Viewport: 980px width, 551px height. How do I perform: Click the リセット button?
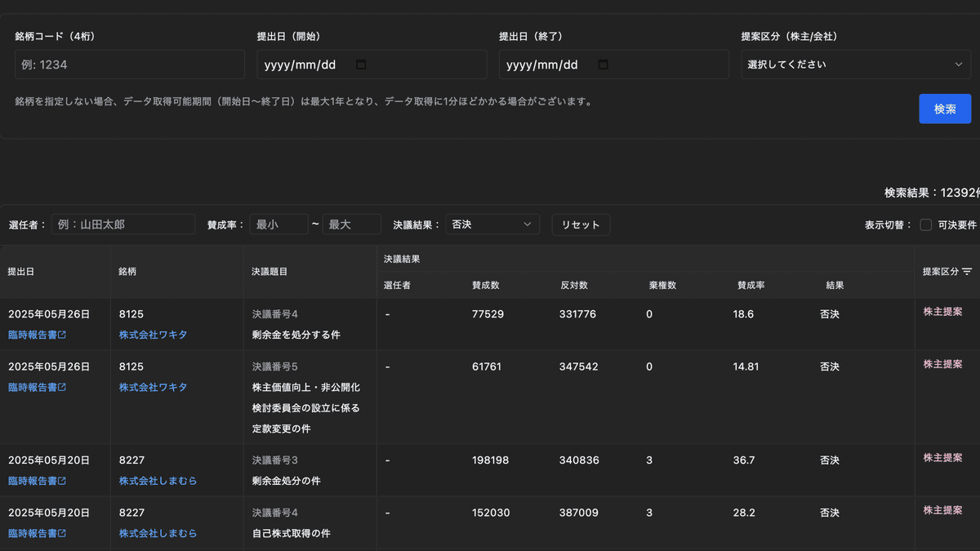581,224
